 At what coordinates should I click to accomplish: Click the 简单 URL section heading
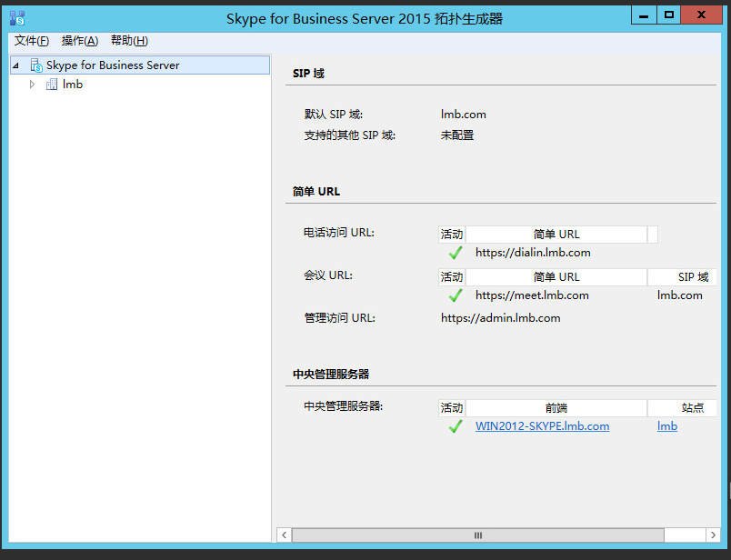pyautogui.click(x=316, y=192)
